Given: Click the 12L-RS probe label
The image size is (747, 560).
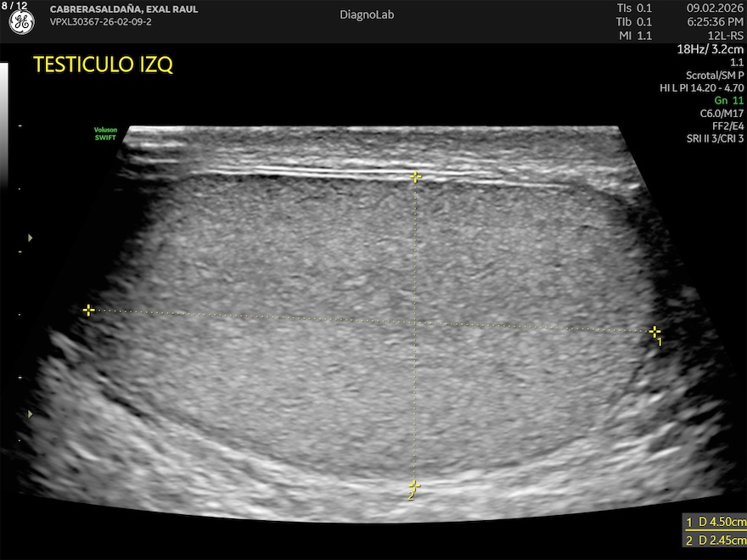Looking at the screenshot, I should coord(726,36).
